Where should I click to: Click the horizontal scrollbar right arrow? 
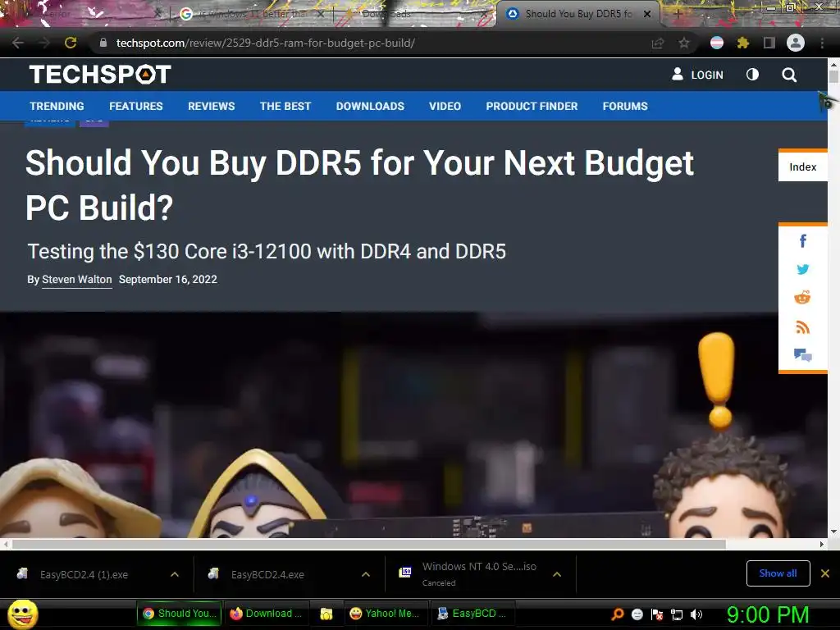[822, 545]
